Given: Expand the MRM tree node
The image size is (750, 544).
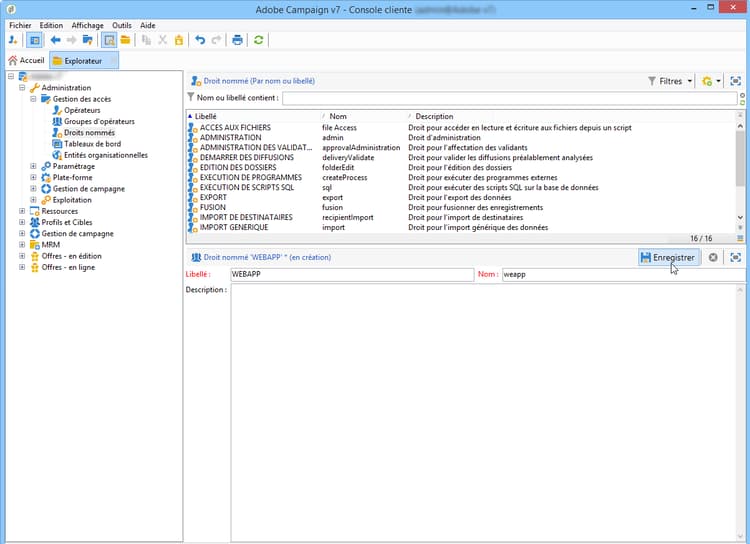Looking at the screenshot, I should (x=22, y=244).
